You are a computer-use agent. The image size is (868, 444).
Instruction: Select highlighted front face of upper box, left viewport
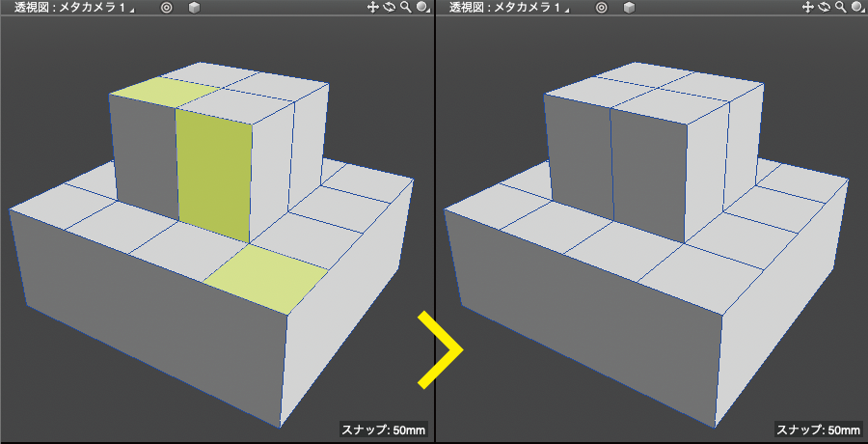(x=214, y=174)
